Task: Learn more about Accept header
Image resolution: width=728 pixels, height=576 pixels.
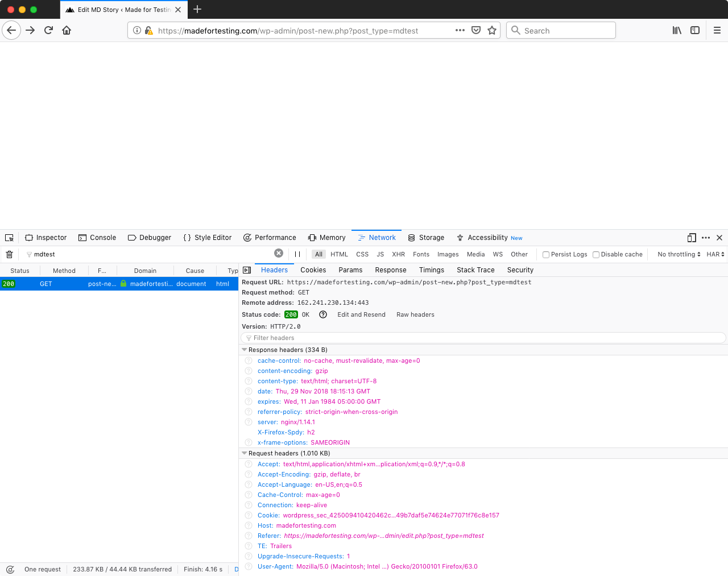Action: pyautogui.click(x=249, y=464)
